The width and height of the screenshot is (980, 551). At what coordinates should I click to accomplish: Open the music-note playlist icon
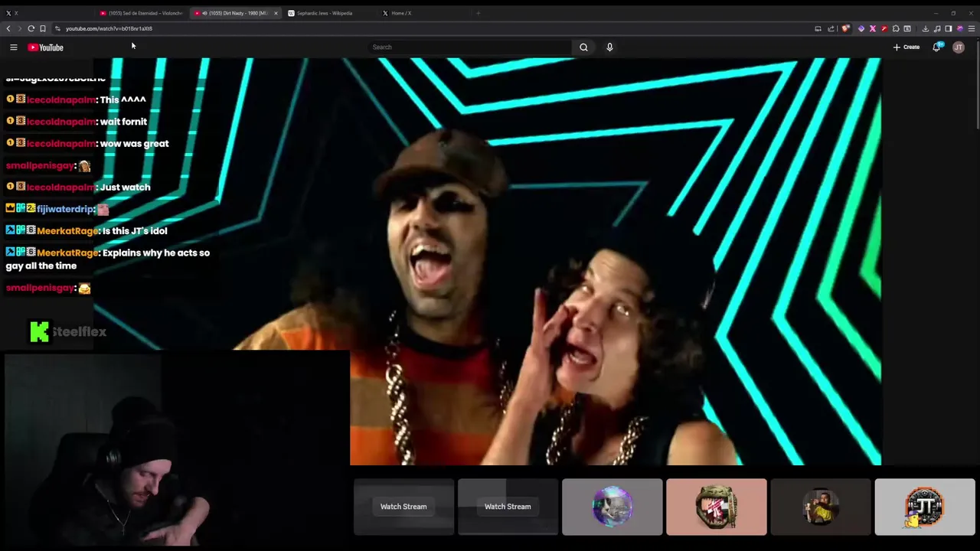[937, 28]
